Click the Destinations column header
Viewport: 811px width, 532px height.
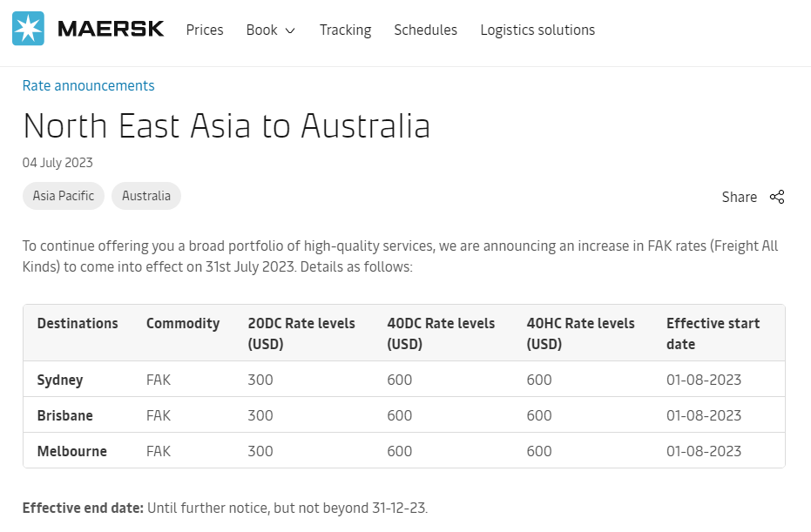click(x=78, y=323)
